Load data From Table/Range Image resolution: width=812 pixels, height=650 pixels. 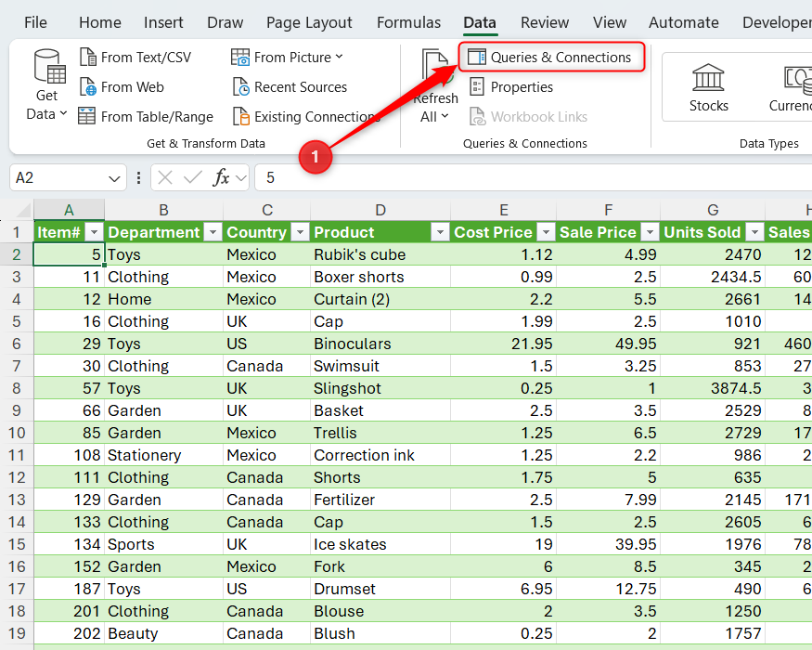(146, 117)
